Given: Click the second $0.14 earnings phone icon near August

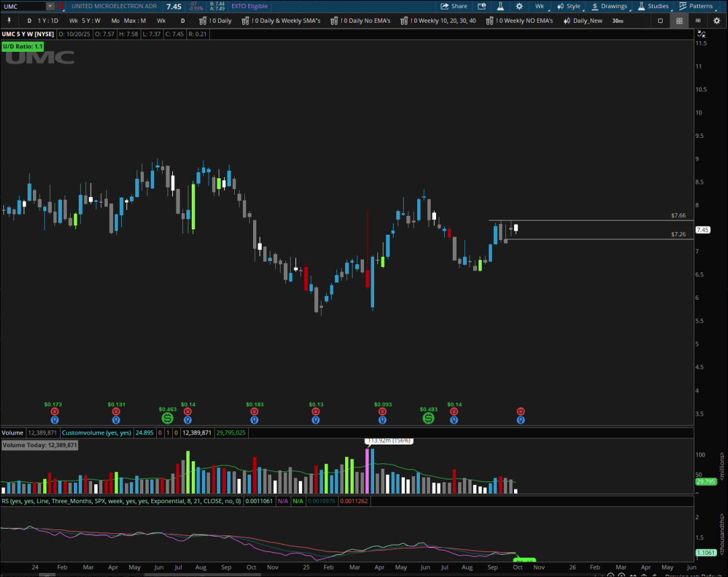Looking at the screenshot, I should click(454, 412).
